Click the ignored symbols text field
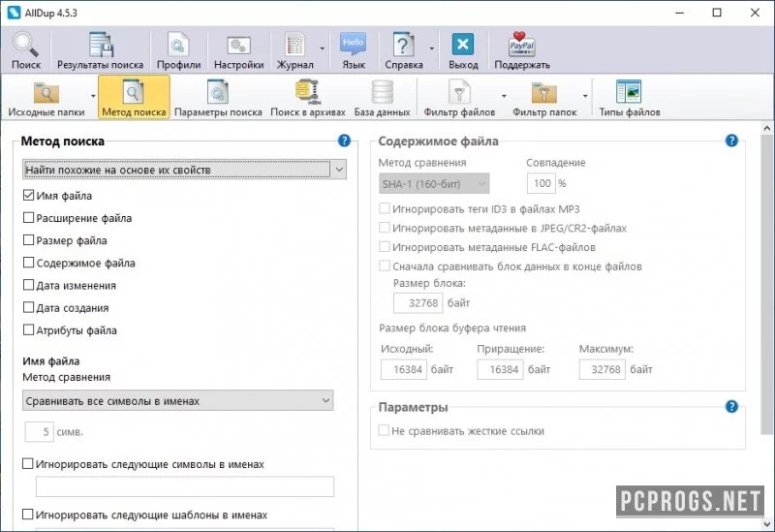Screen dimensions: 775x532 tap(185, 486)
